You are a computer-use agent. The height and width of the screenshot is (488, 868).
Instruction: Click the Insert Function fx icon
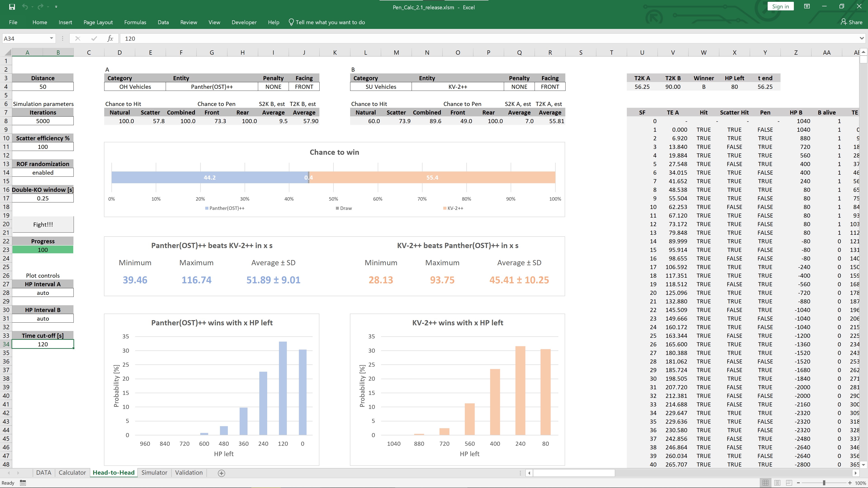coord(110,38)
